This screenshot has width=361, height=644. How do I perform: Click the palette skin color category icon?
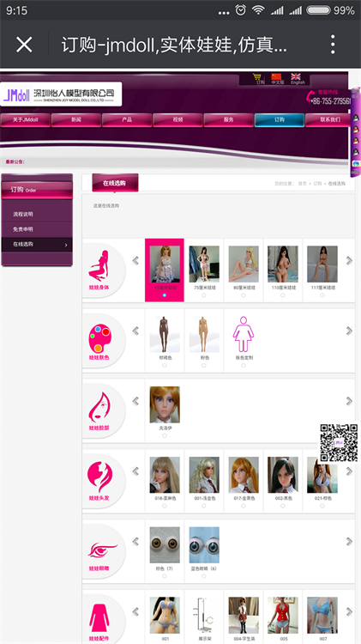[x=99, y=338]
